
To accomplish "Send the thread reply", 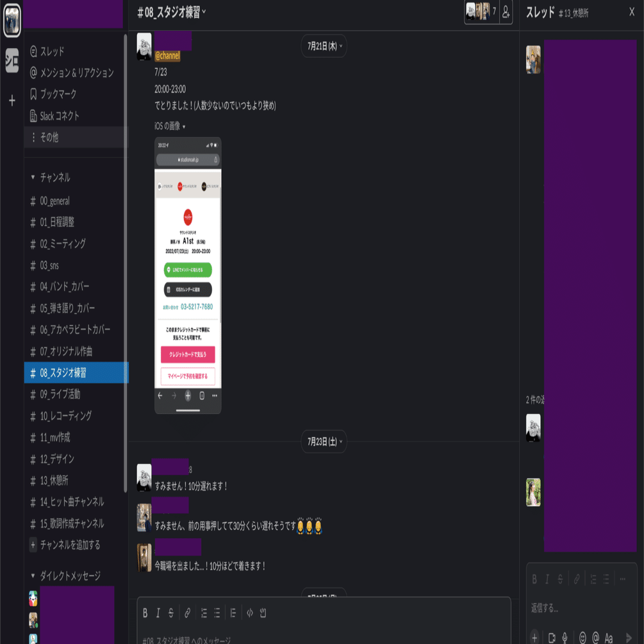I will coord(629,638).
